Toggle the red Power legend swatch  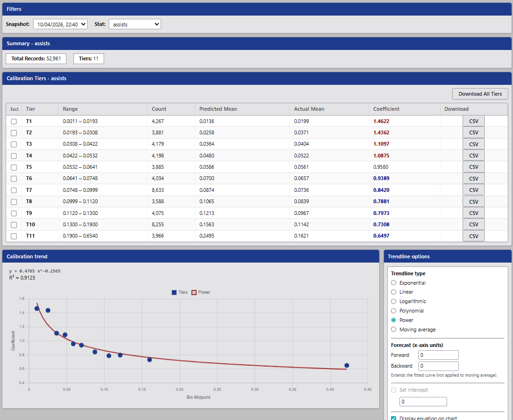[194, 292]
